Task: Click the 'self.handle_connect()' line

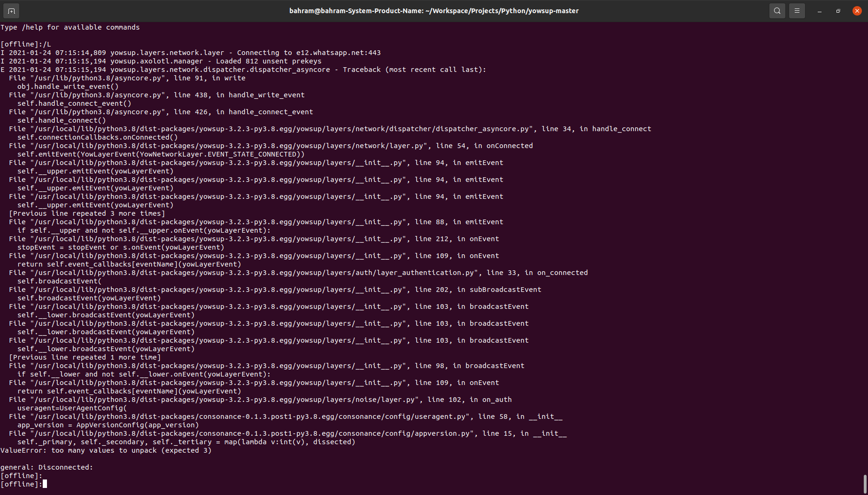Action: coord(62,120)
